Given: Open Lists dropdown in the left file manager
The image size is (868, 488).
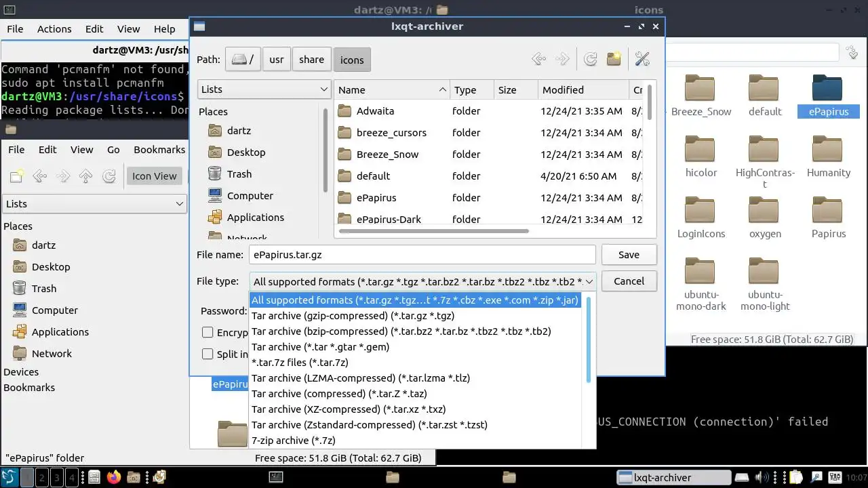Looking at the screenshot, I should (x=94, y=204).
